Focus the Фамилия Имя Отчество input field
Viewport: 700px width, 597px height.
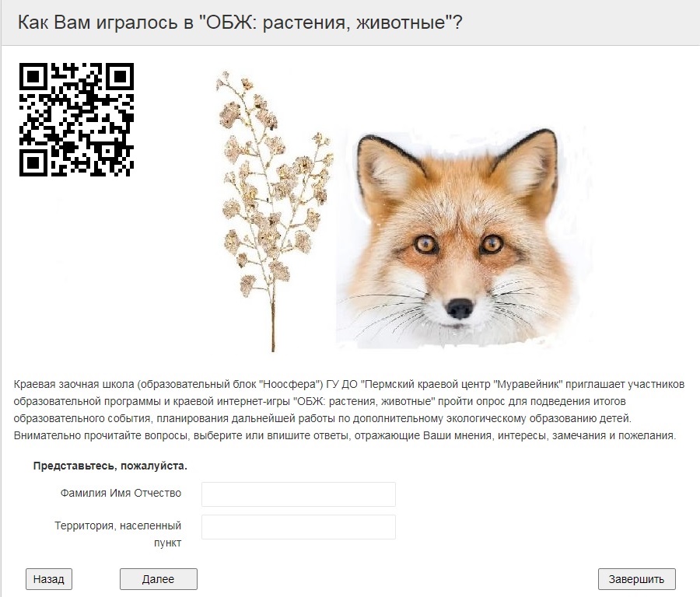(298, 494)
